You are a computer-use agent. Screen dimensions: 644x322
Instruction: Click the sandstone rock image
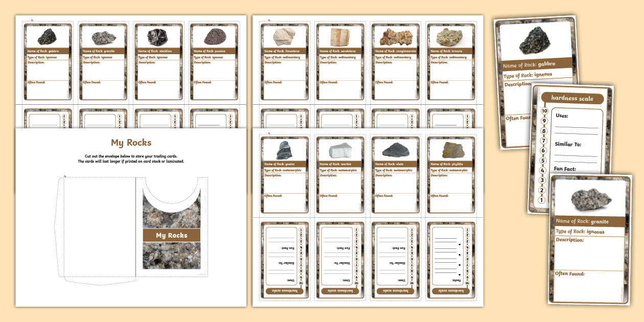pos(340,37)
